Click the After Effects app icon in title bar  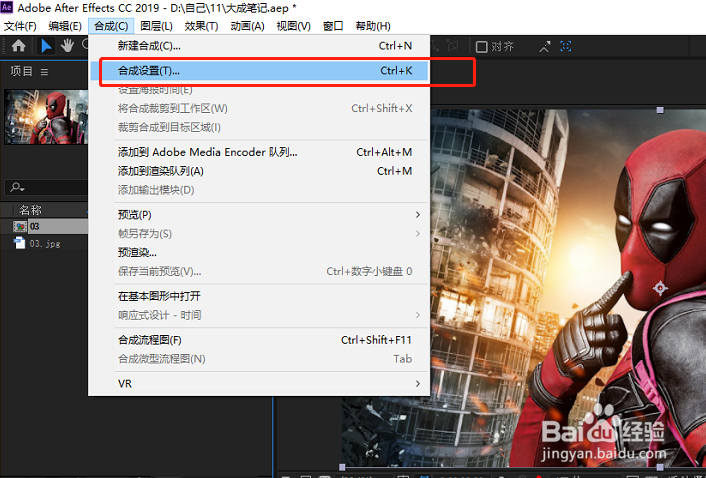click(7, 7)
